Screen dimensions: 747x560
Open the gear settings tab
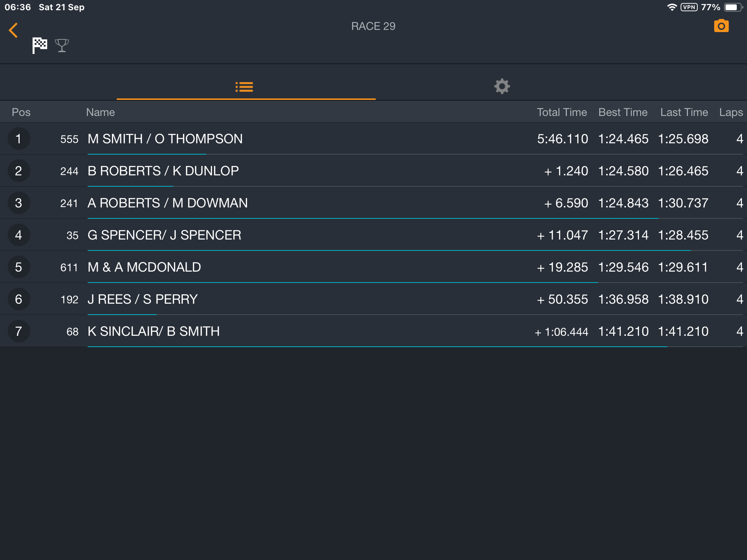pyautogui.click(x=502, y=86)
